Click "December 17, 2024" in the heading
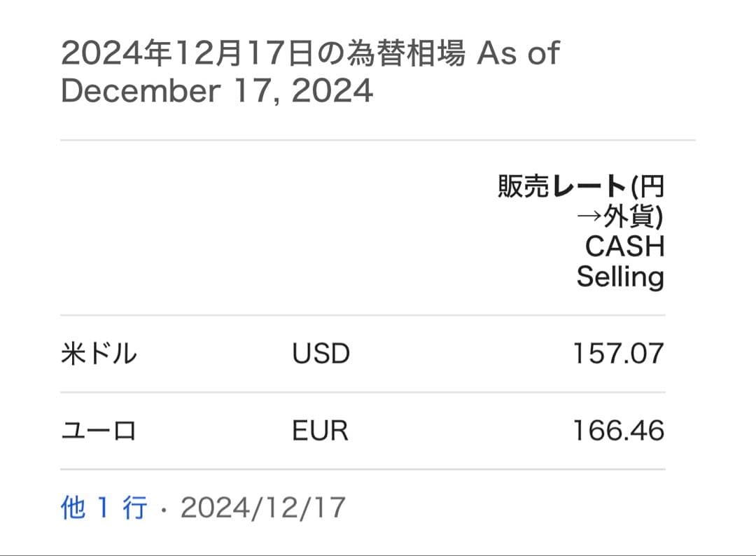The image size is (756, 556). [217, 92]
